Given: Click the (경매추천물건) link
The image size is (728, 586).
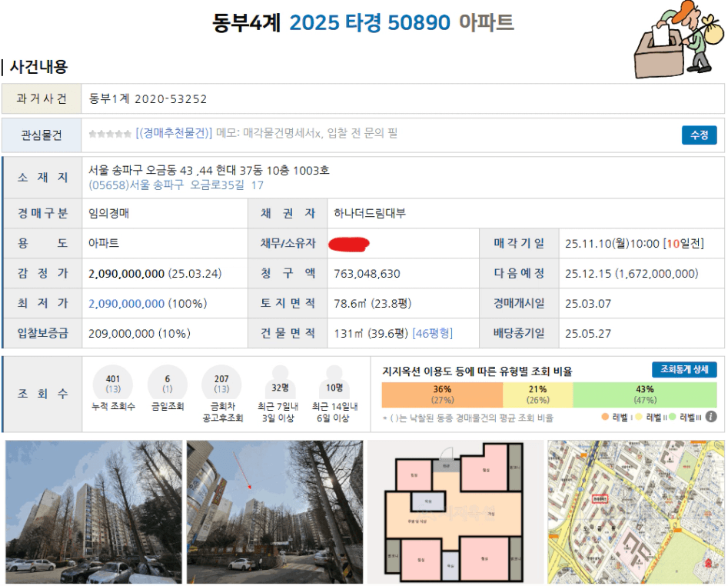Looking at the screenshot, I should (174, 134).
